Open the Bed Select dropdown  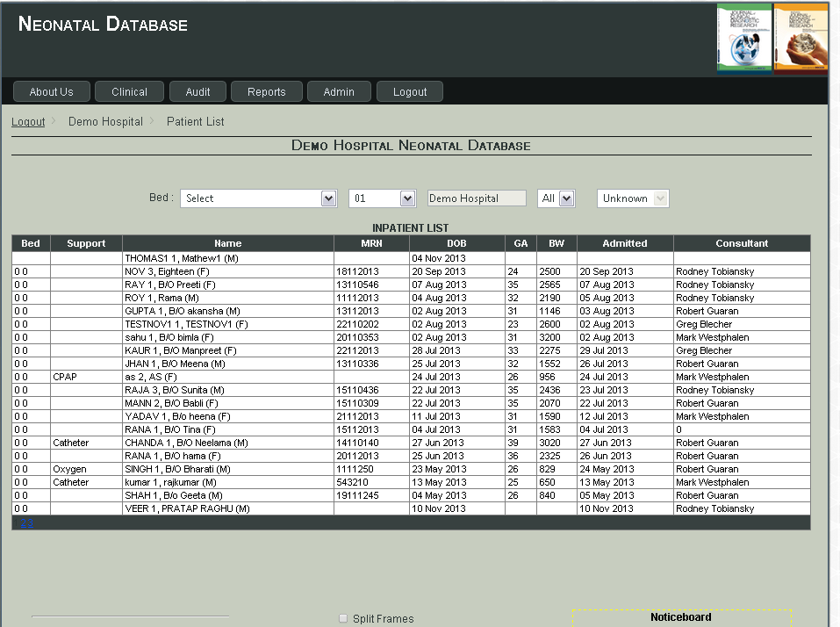point(258,198)
